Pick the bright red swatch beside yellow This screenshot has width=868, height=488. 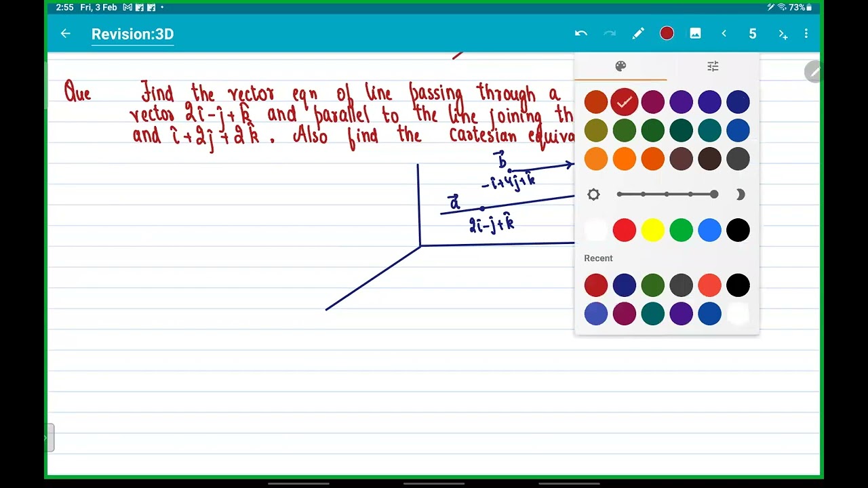tap(624, 230)
